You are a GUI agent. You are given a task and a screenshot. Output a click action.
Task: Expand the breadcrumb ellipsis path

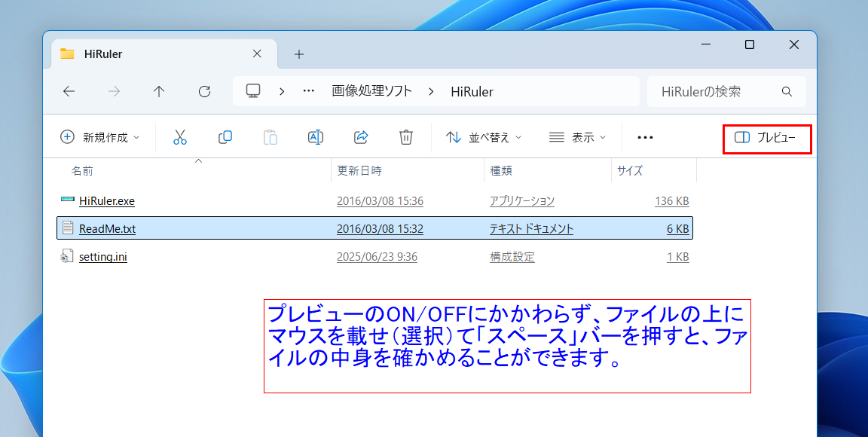(x=309, y=91)
